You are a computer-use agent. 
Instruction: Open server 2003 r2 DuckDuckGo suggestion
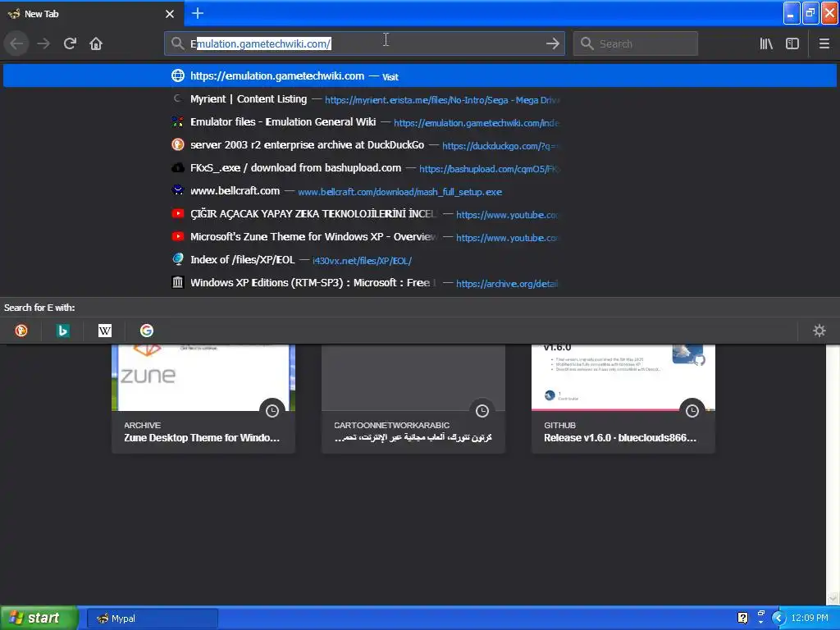[420, 145]
